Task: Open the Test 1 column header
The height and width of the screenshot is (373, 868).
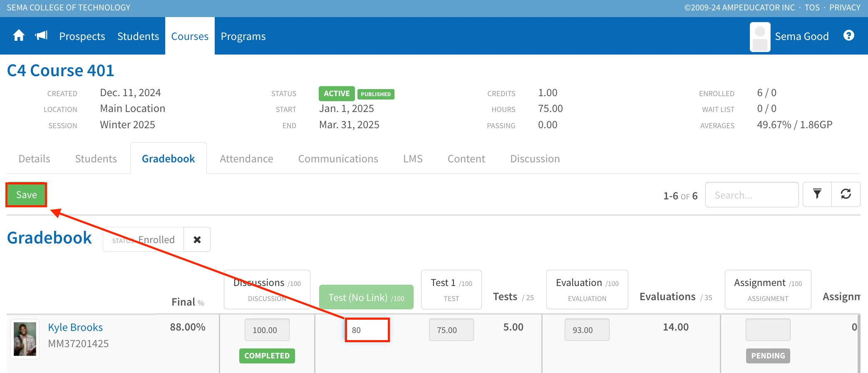Action: pos(451,289)
